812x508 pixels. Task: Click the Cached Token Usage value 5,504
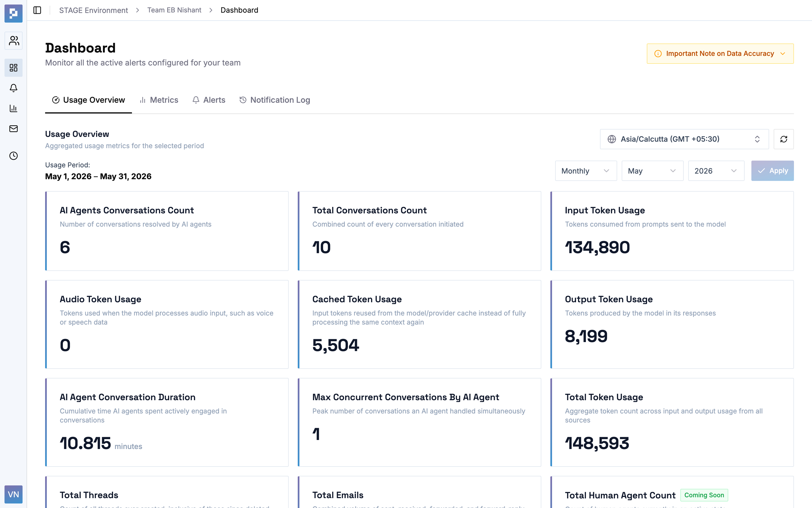click(x=336, y=345)
